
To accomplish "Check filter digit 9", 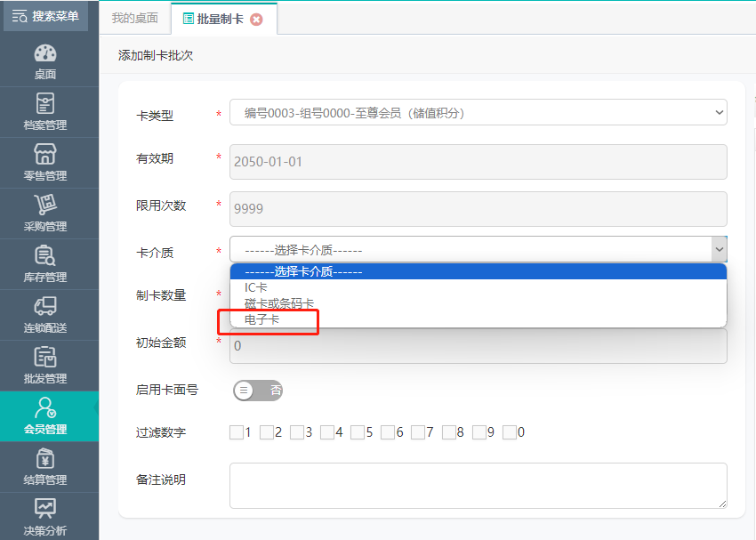I will [479, 432].
